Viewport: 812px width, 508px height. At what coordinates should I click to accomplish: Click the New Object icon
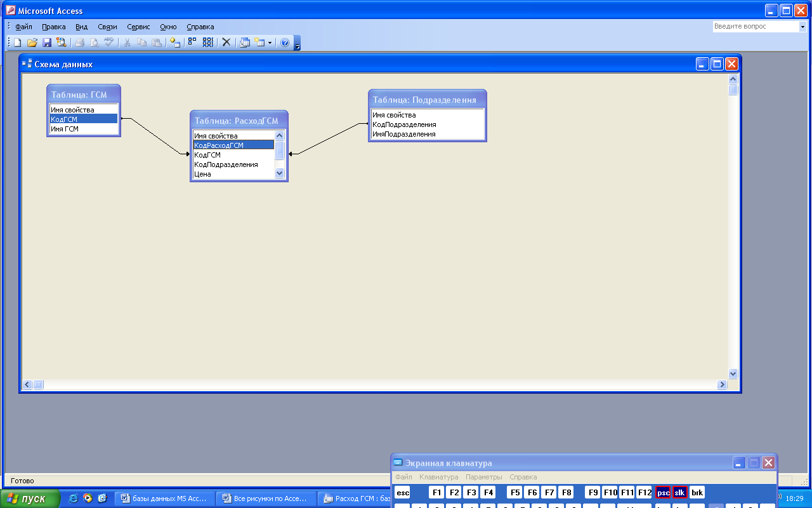259,43
